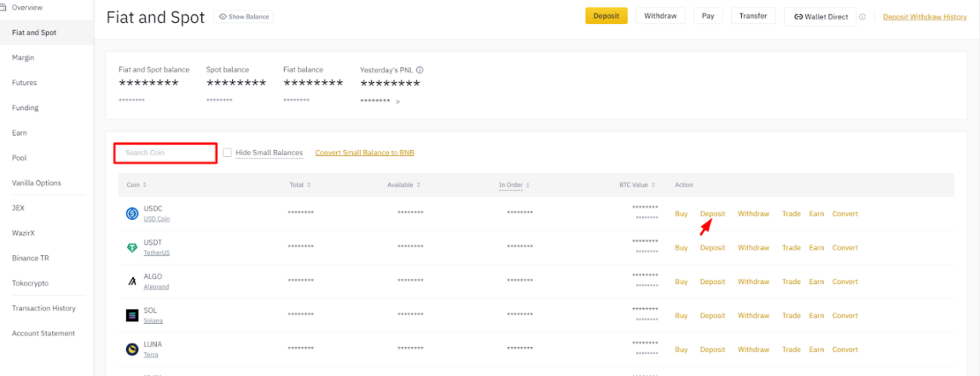Enable the Hide Small Balances checkbox
This screenshot has height=376, width=980.
tap(227, 152)
